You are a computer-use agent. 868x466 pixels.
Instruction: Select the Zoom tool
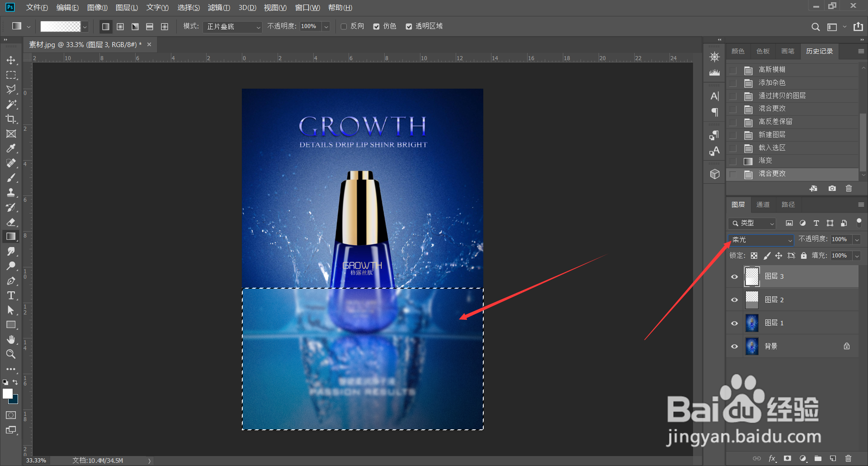11,354
